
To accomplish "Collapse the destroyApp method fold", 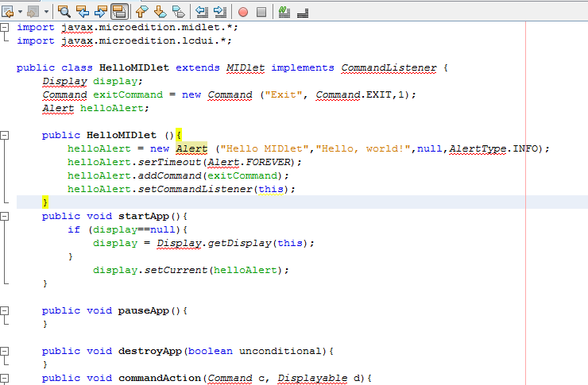I will [4, 351].
